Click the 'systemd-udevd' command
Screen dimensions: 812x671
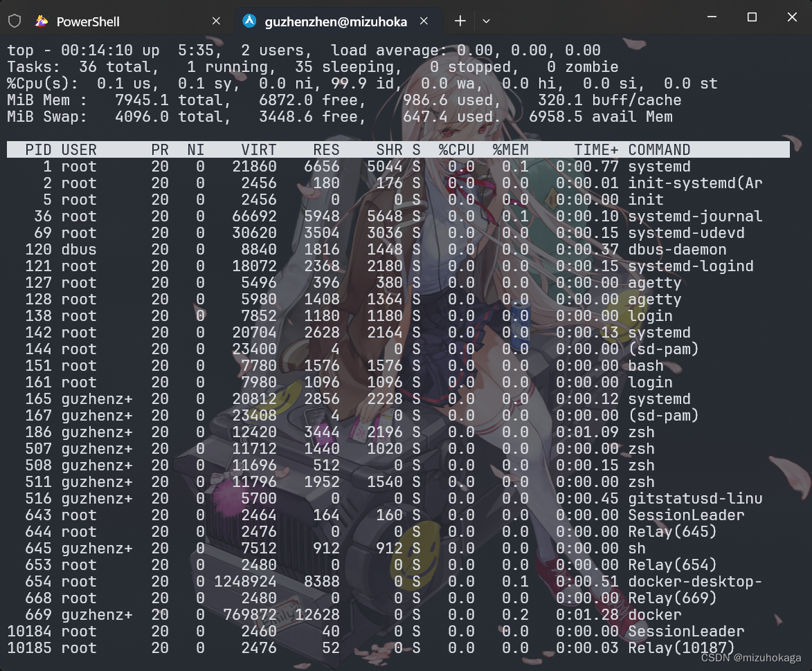(x=686, y=233)
